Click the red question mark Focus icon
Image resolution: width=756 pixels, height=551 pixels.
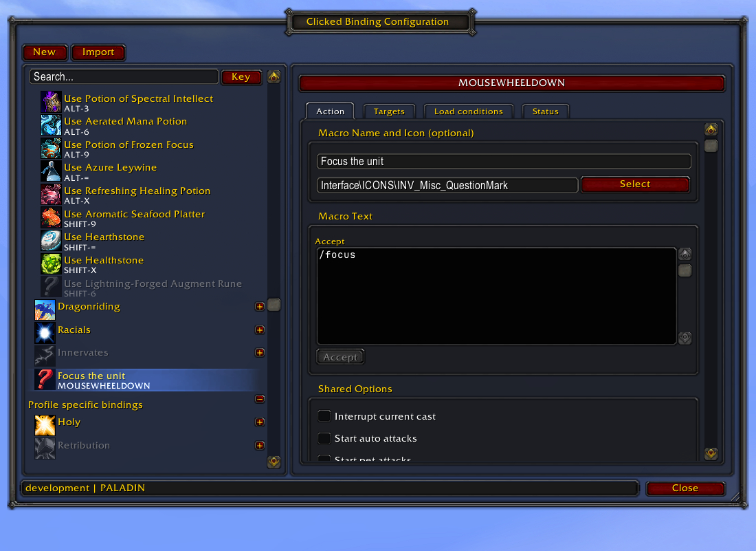pyautogui.click(x=45, y=379)
